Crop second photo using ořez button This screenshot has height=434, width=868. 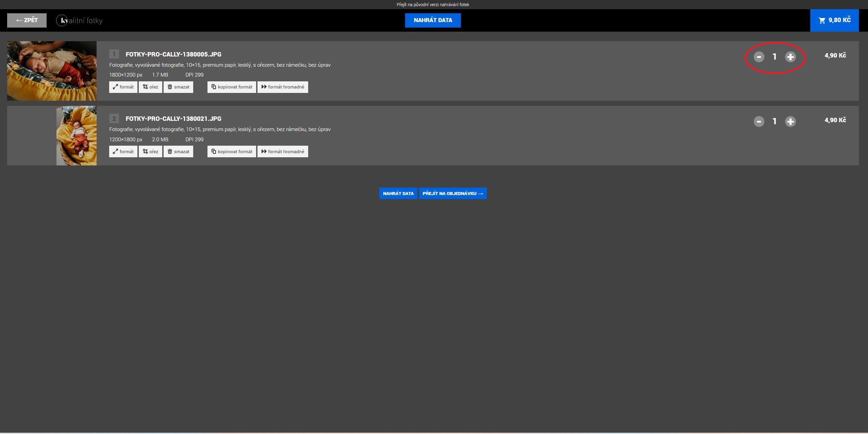pos(150,151)
